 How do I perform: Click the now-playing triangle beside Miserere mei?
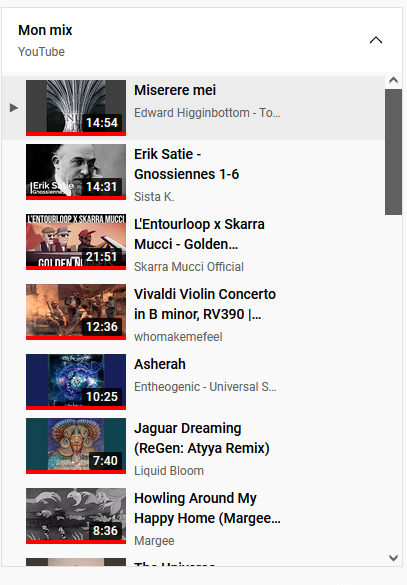[14, 108]
